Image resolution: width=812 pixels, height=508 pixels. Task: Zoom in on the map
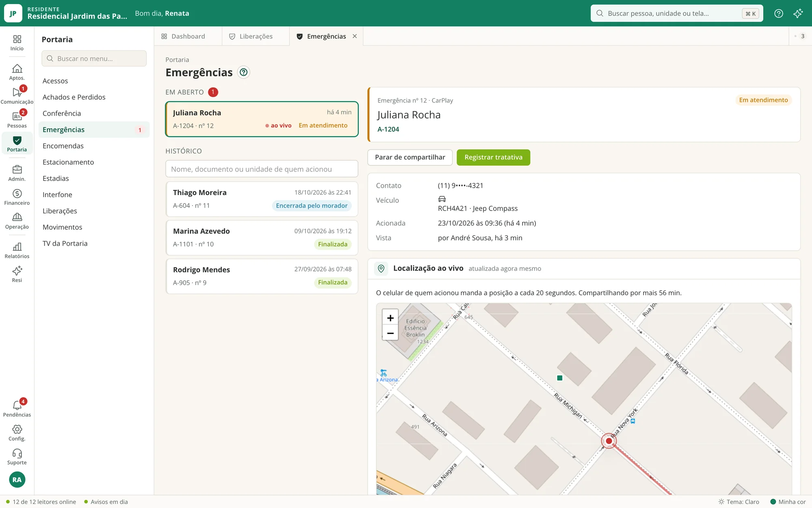click(390, 318)
